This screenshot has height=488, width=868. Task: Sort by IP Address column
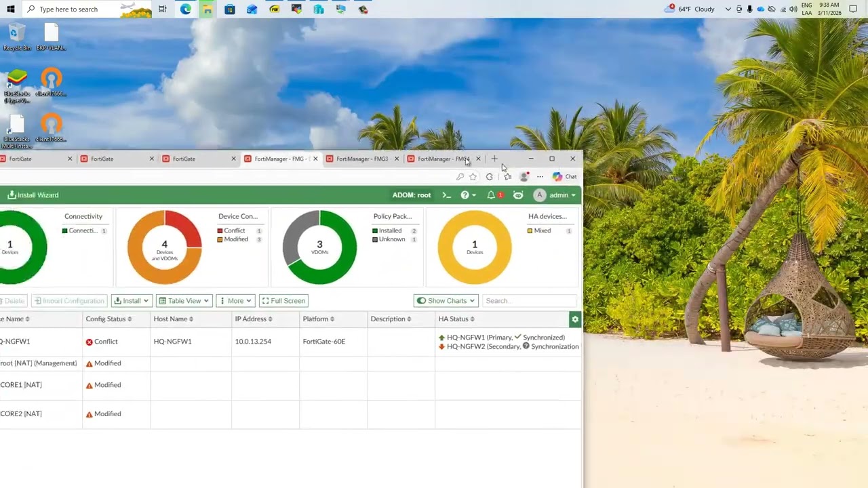tap(254, 319)
